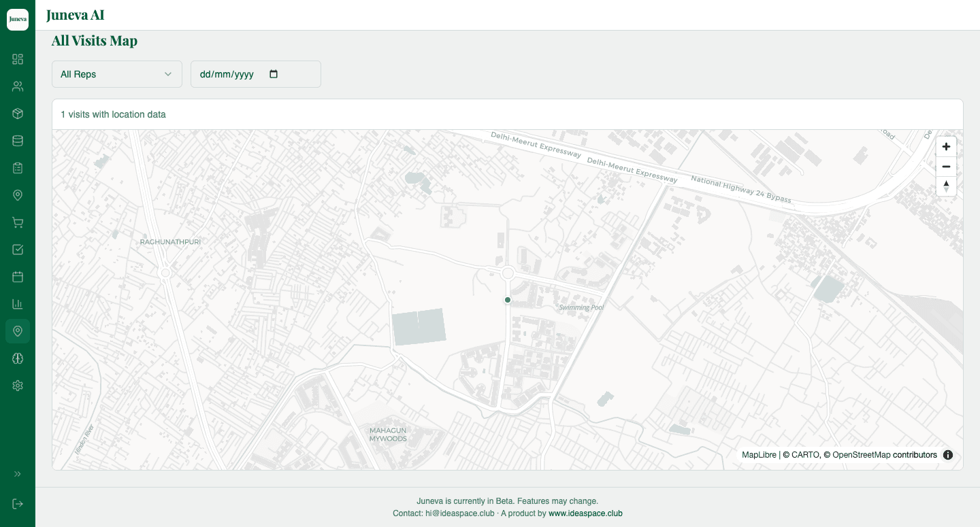
Task: Open the bar chart reports icon
Action: (18, 304)
